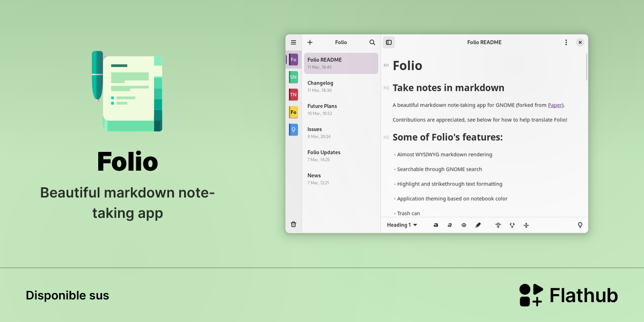This screenshot has width=644, height=322.
Task: Select the red TN notebook
Action: [x=293, y=95]
